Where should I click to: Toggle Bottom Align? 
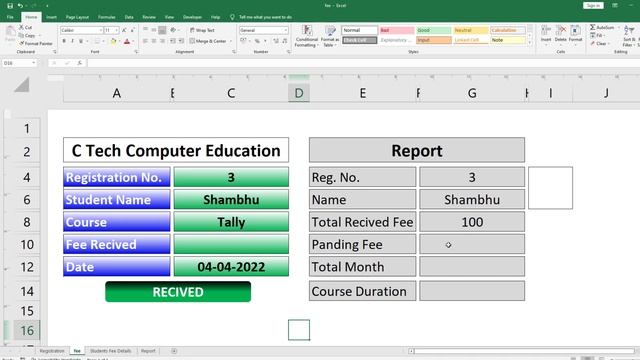pyautogui.click(x=162, y=30)
